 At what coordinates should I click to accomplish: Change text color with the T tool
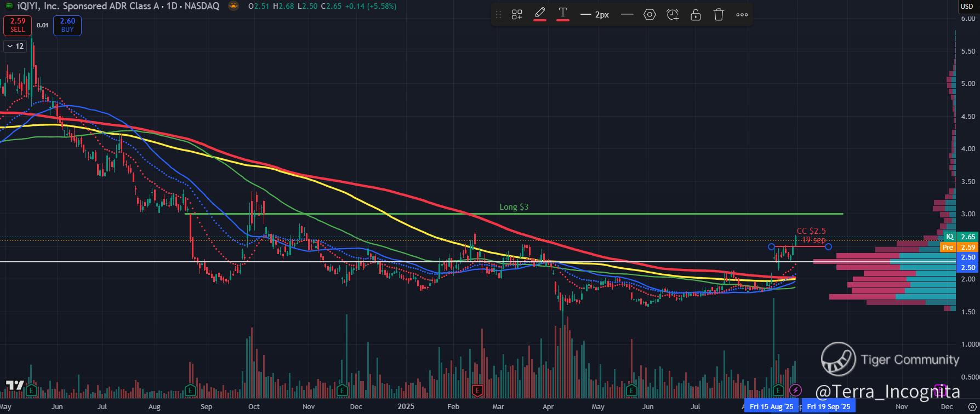pyautogui.click(x=563, y=14)
